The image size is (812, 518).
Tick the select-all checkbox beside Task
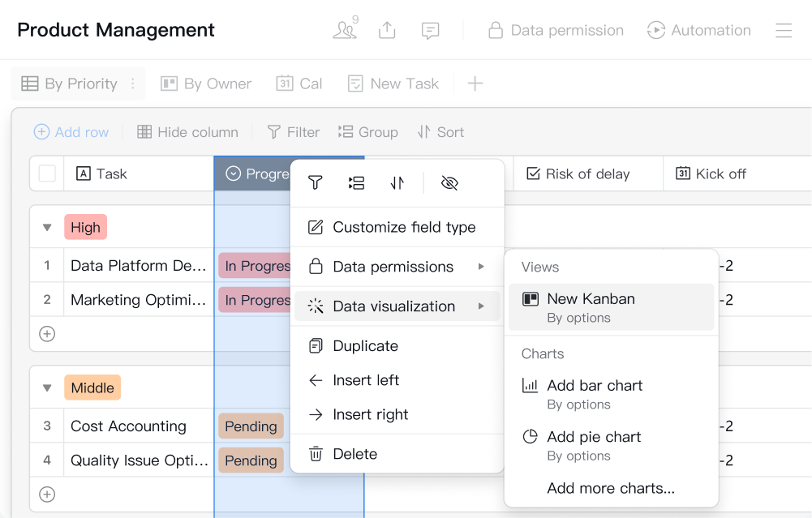47,173
